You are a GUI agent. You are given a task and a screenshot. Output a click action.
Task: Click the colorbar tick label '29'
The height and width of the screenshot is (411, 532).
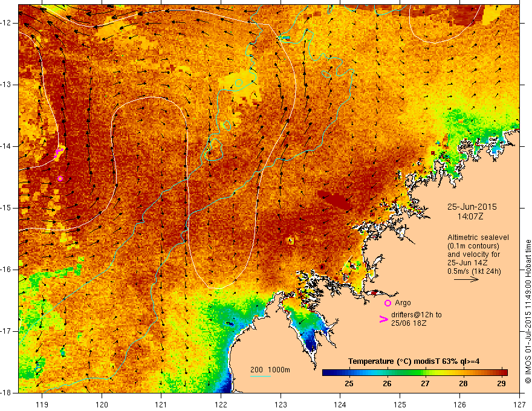501,384
